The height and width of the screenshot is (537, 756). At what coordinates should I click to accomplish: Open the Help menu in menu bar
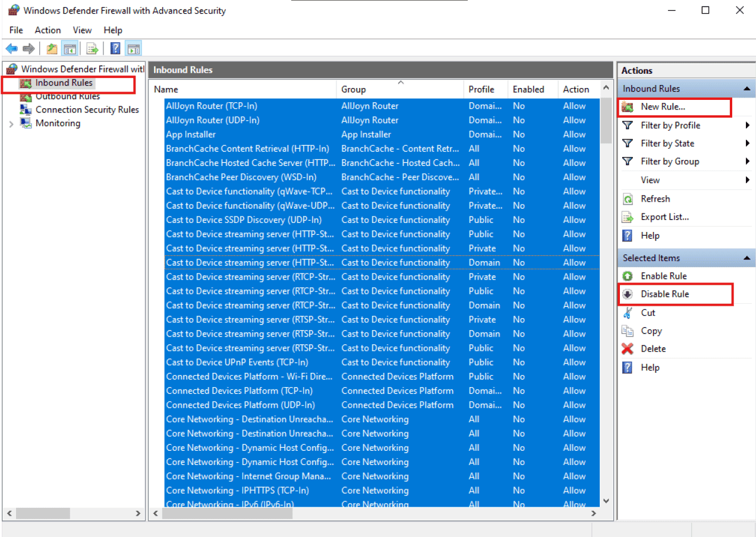(113, 30)
